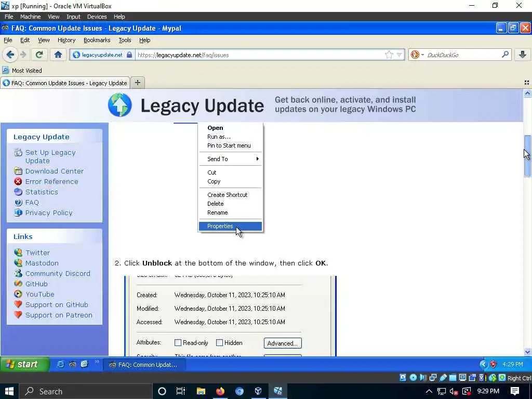Open the tab list button at tab bar end
532x399 pixels.
527,83
